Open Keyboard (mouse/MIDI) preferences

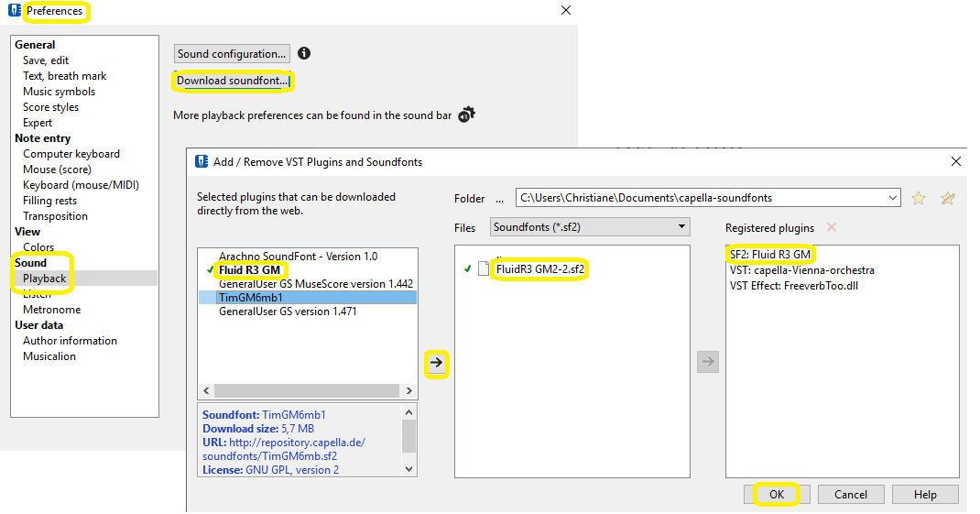click(x=81, y=185)
